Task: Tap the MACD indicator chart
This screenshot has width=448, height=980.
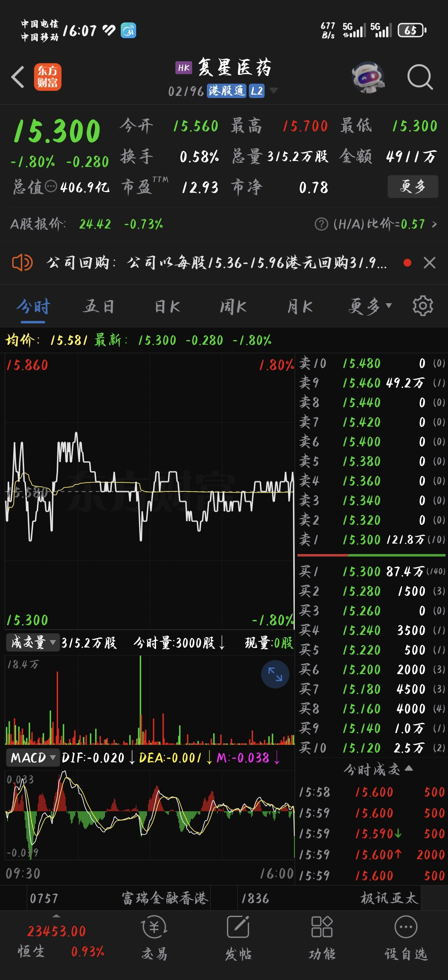Action: click(x=149, y=814)
